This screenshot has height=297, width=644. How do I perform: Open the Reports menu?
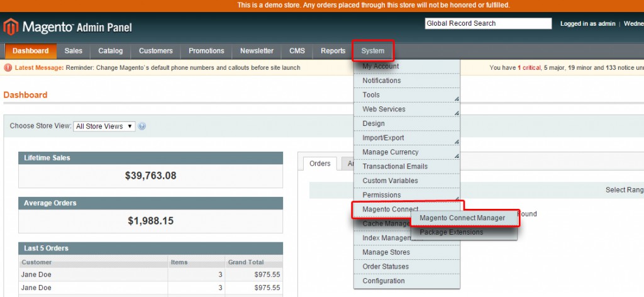coord(333,51)
